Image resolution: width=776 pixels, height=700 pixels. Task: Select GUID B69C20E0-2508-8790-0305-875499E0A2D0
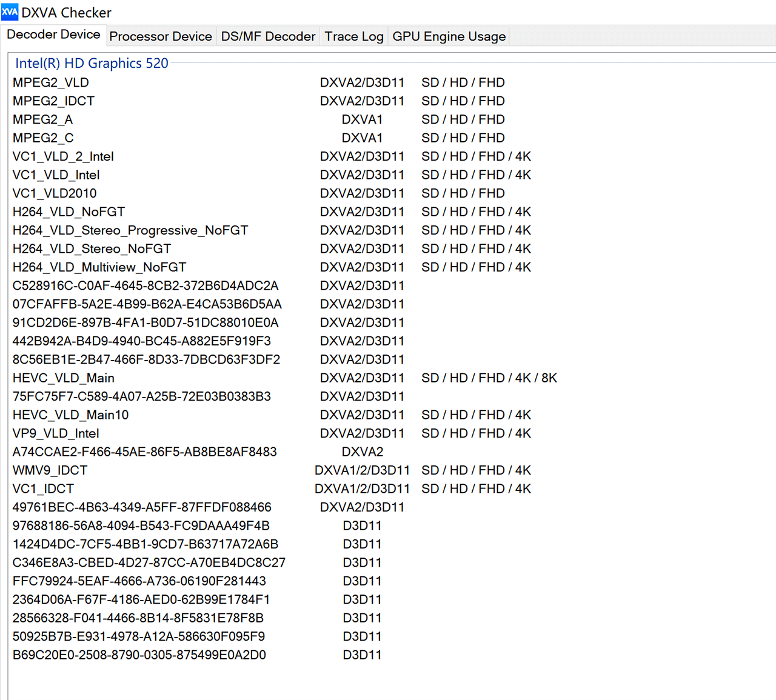point(139,655)
